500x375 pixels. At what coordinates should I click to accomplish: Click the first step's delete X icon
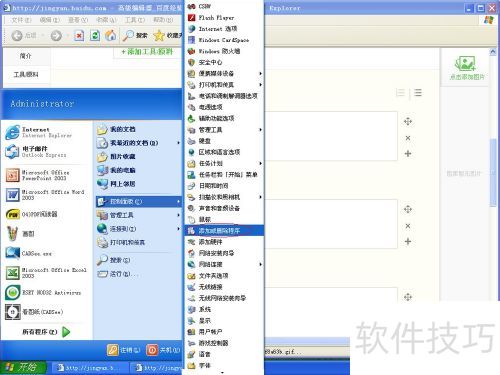[408, 138]
